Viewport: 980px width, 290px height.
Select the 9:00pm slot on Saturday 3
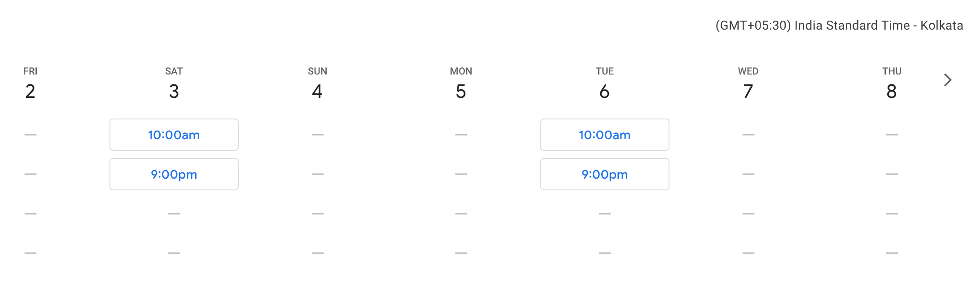pyautogui.click(x=174, y=174)
